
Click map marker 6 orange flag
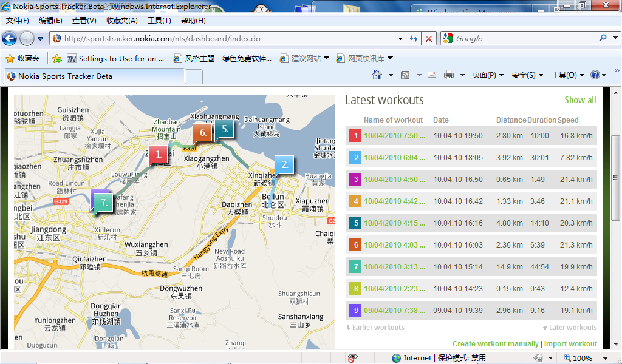pyautogui.click(x=203, y=133)
